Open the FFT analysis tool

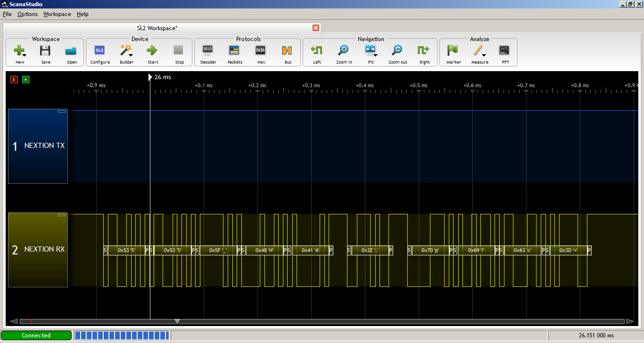505,53
